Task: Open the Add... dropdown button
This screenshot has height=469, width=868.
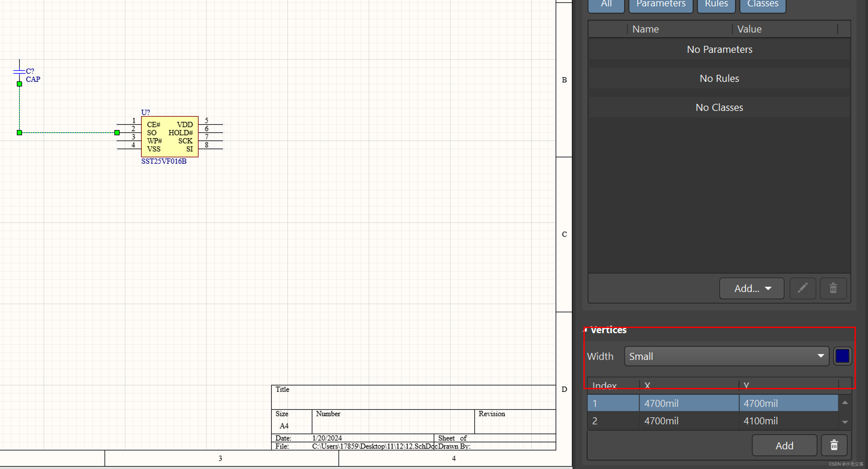Action: (751, 288)
